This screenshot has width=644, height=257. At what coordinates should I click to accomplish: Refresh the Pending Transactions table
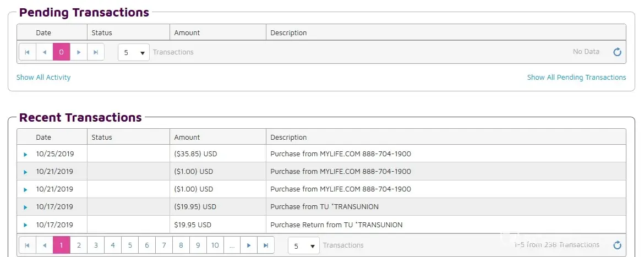(x=617, y=52)
